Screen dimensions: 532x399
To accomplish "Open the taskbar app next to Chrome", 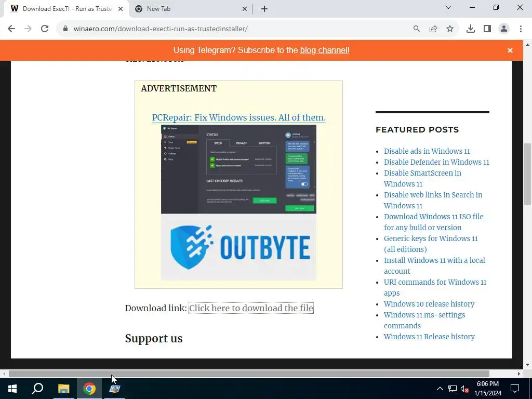I will 115,389.
